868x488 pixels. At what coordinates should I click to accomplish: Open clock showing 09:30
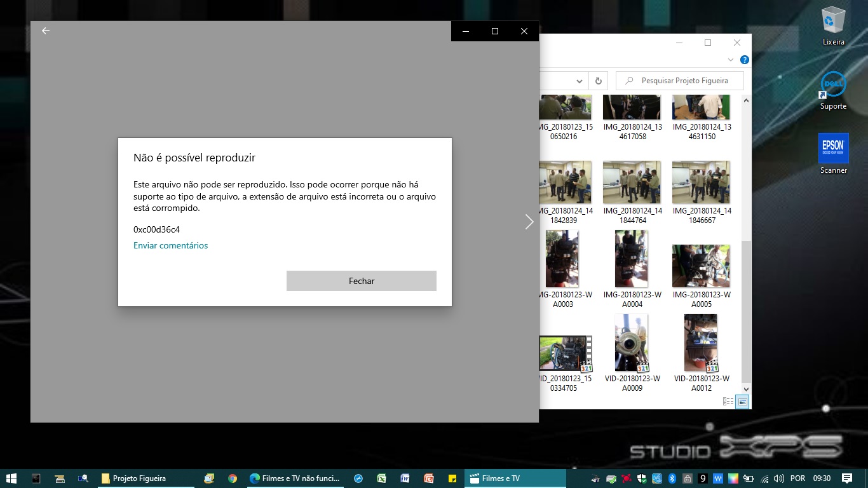point(822,478)
